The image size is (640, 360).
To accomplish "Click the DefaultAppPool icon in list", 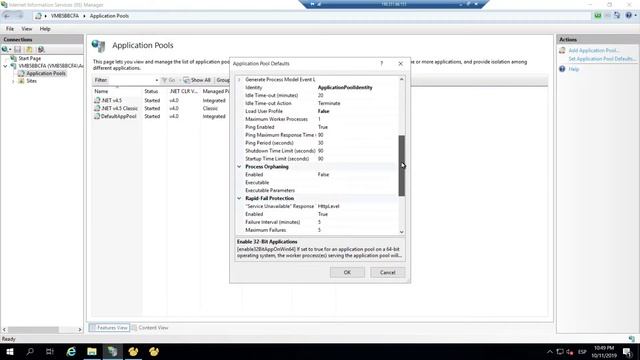I will coord(97,116).
